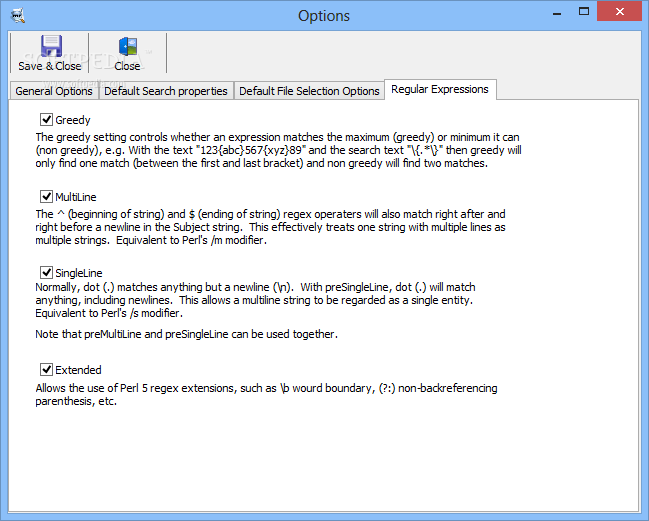Click the text starting 'The greedy setting controls'
This screenshot has height=521, width=649.
[x=278, y=150]
